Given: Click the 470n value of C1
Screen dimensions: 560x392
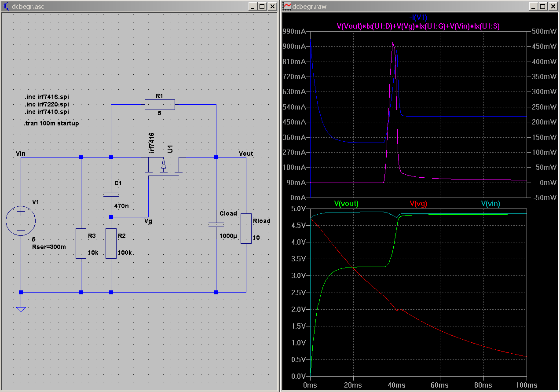Looking at the screenshot, I should (x=121, y=206).
